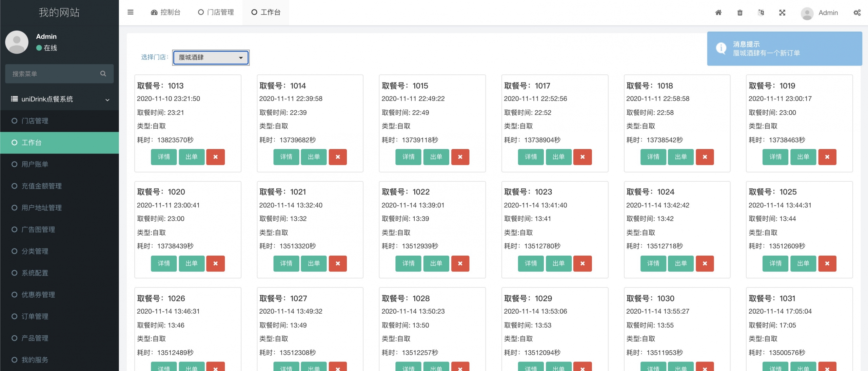Click the sidebar Admin profile picture

[17, 42]
